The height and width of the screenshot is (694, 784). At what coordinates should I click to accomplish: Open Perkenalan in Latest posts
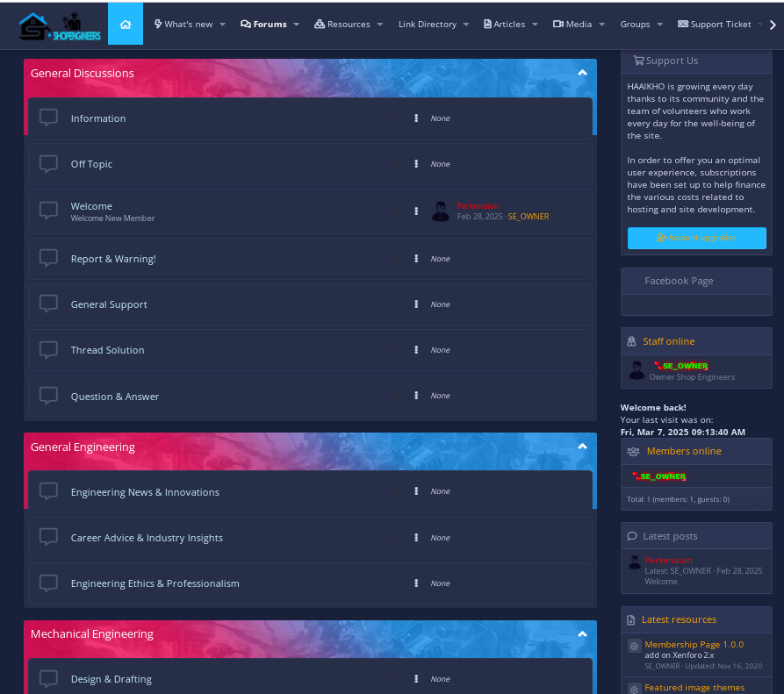(668, 560)
